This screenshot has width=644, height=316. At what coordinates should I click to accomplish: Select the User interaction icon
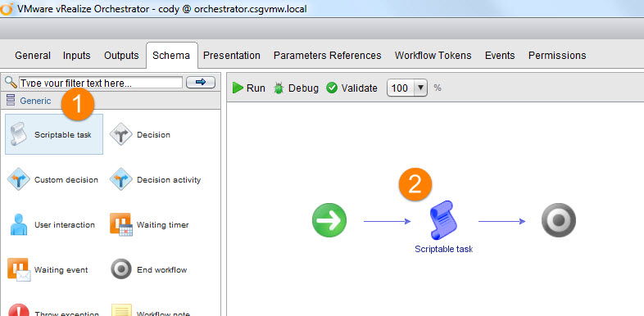tap(19, 225)
